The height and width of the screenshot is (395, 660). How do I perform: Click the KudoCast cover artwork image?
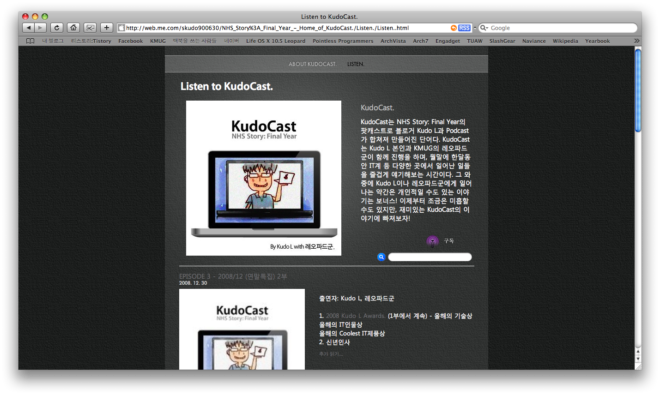[x=263, y=178]
